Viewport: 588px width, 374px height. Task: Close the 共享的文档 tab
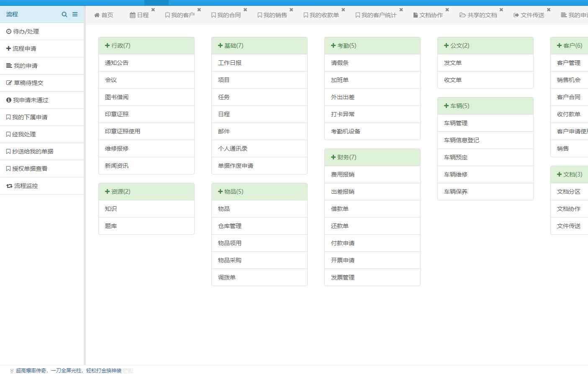(501, 10)
